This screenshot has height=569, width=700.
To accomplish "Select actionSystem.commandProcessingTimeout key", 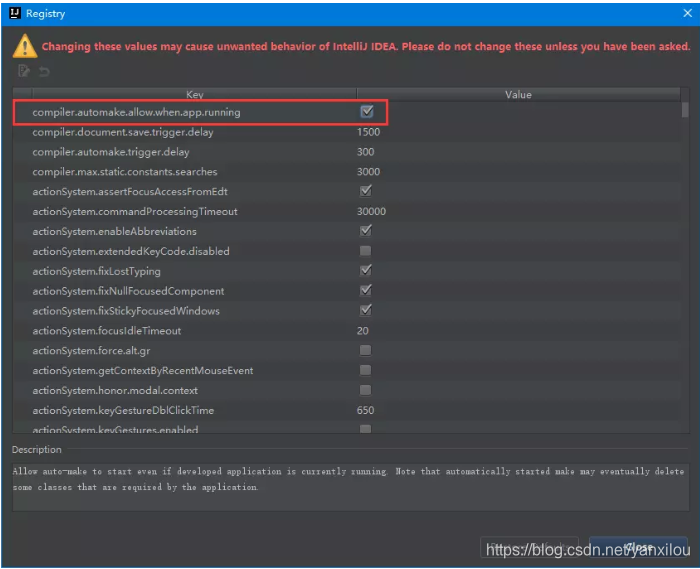I will 135,212.
